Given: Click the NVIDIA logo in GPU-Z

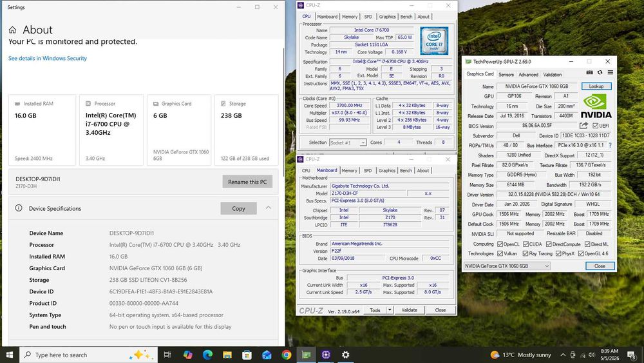Looking at the screenshot, I should 596,106.
